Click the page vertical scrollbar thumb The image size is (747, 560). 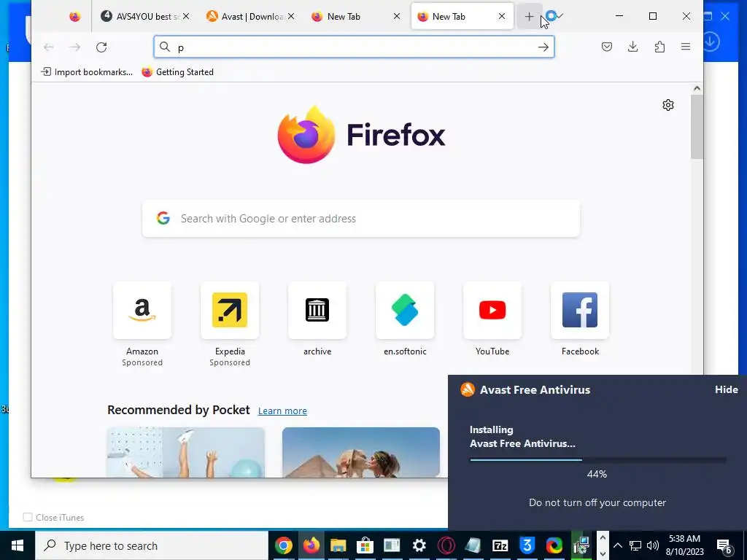coord(697,127)
